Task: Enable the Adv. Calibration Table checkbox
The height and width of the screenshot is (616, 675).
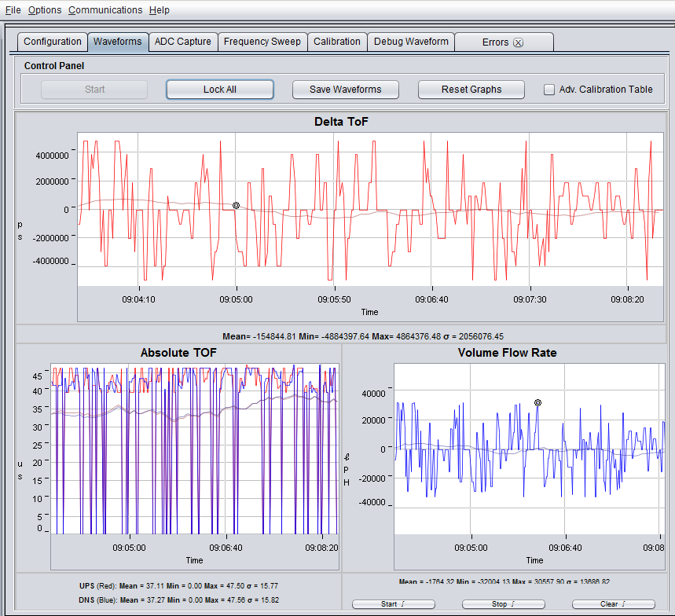Action: click(549, 90)
